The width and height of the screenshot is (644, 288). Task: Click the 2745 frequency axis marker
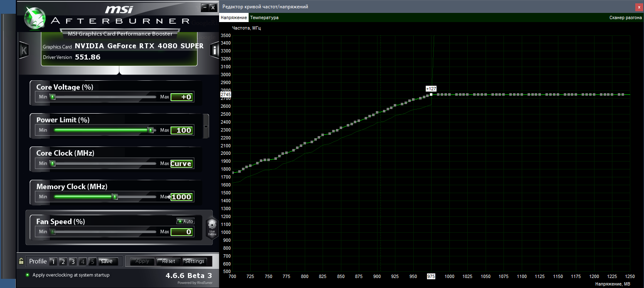226,95
